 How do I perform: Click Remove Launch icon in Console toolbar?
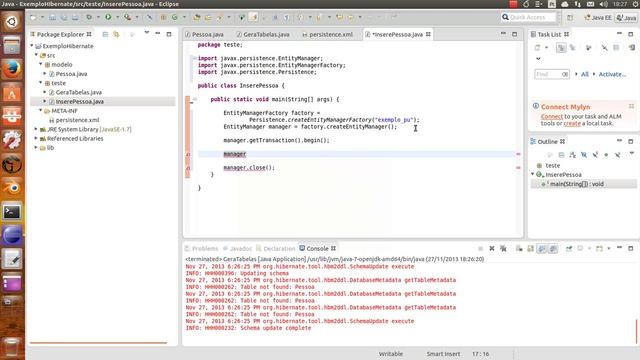492,248
